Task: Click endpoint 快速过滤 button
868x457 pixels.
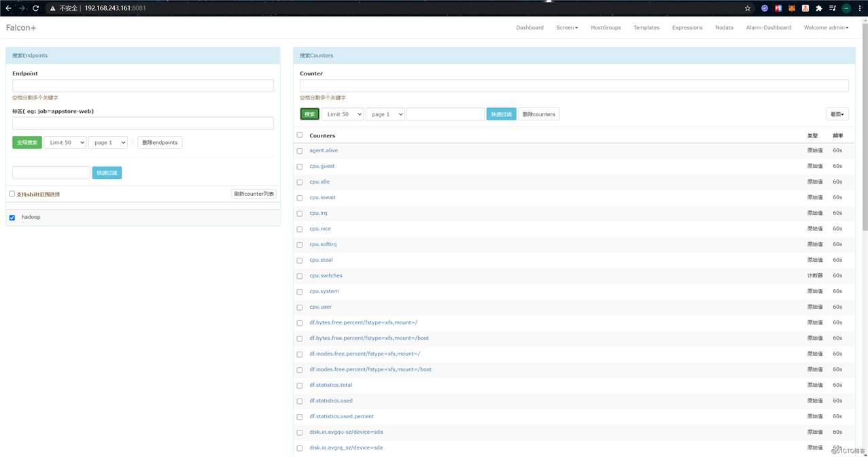Action: [107, 173]
